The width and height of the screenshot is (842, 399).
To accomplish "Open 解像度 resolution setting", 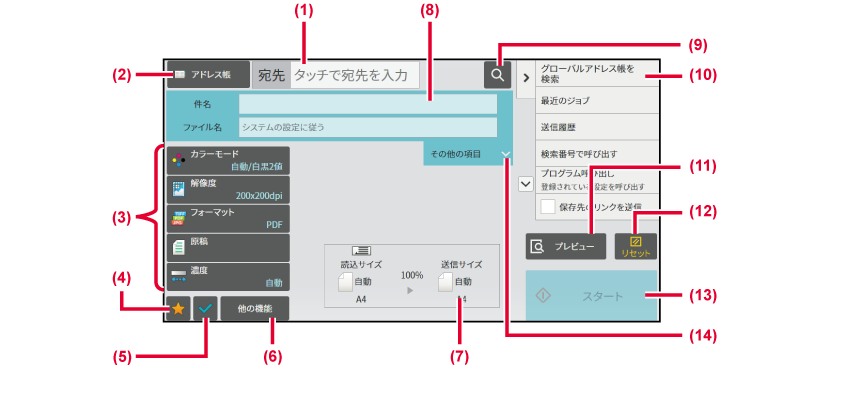I will pyautogui.click(x=228, y=189).
